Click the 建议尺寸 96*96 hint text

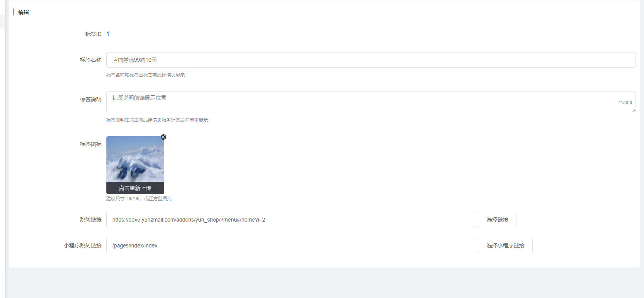tap(139, 199)
